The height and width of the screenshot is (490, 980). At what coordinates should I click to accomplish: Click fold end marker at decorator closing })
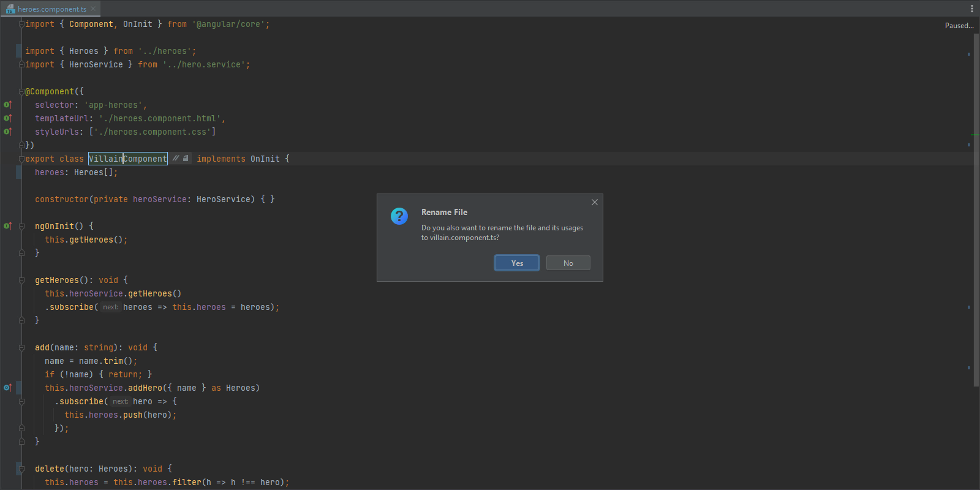point(21,145)
